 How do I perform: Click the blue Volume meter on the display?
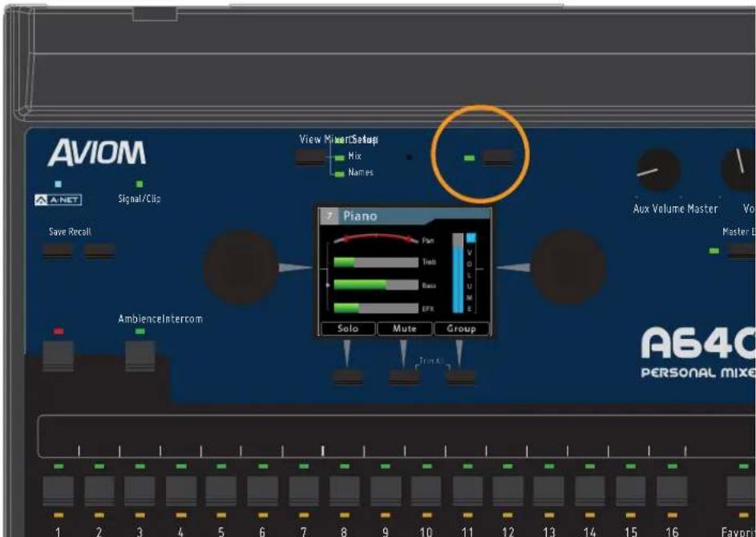click(458, 273)
